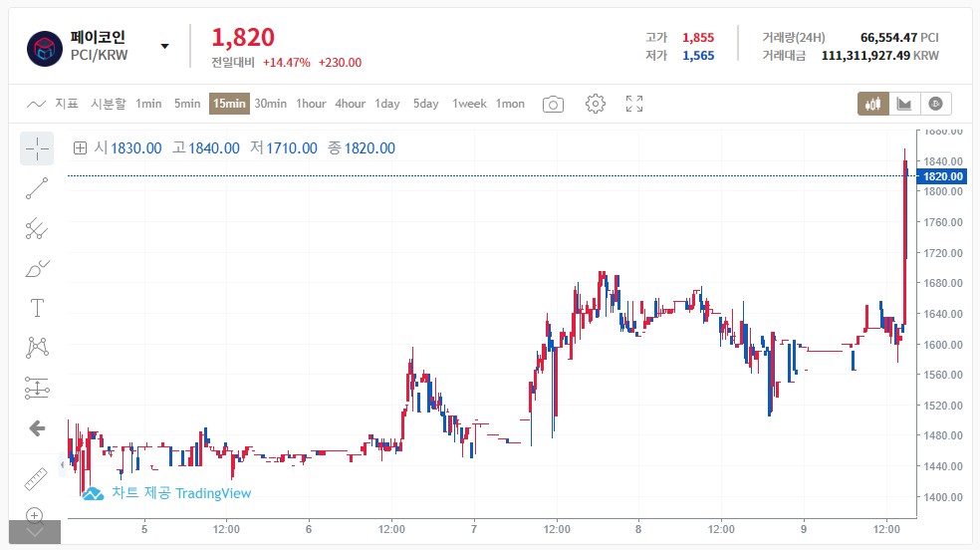Open the 지표 indicators menu
The image size is (980, 550).
coord(67,104)
